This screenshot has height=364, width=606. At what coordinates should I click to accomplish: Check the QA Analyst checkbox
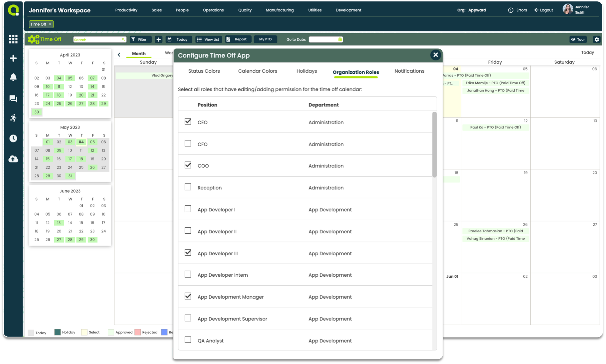coord(188,340)
